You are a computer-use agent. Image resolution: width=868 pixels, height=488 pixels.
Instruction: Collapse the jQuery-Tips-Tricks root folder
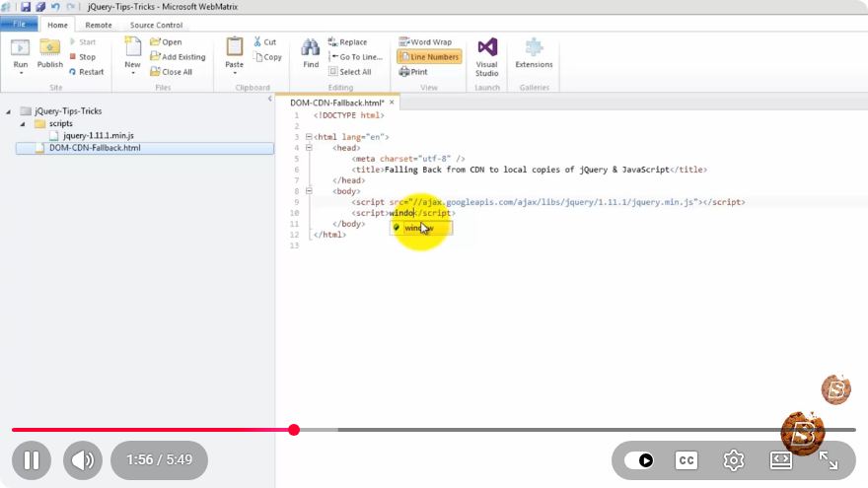point(8,111)
